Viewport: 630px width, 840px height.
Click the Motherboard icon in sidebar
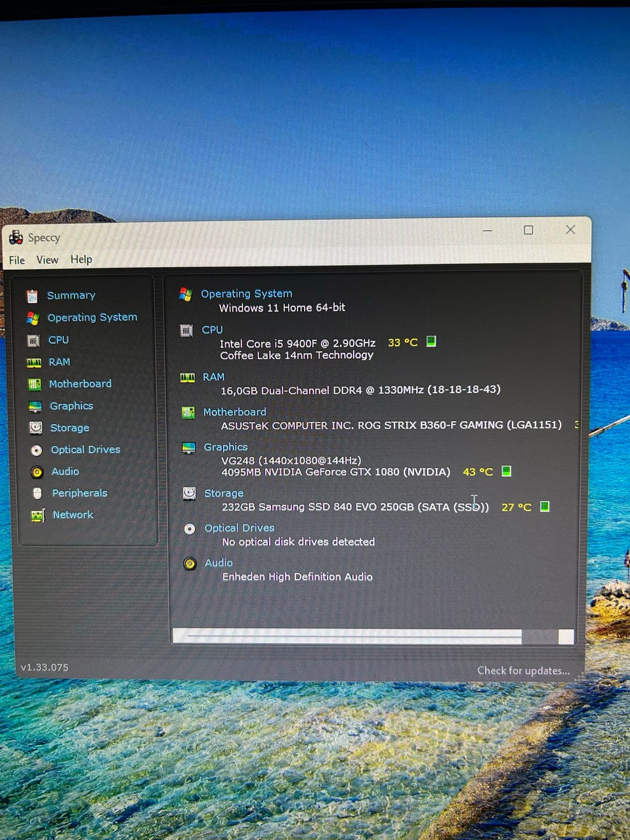pos(35,385)
